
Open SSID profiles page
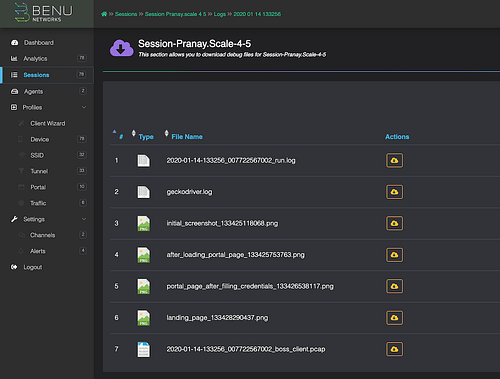[x=37, y=155]
